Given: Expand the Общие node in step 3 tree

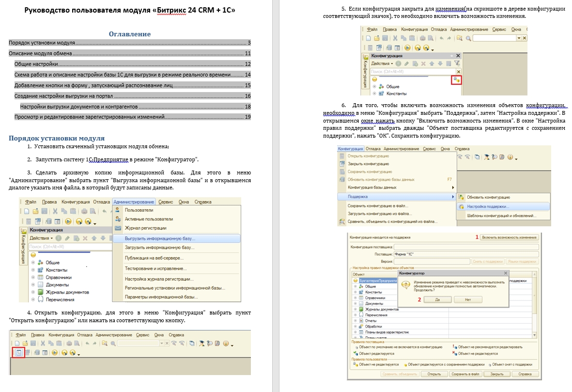Looking at the screenshot, I should point(33,263).
